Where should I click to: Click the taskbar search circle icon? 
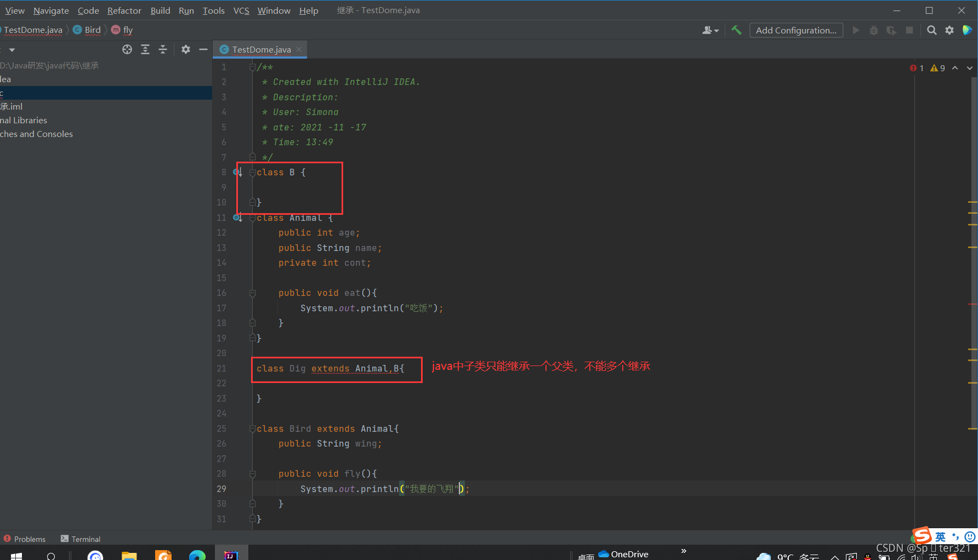pos(51,556)
